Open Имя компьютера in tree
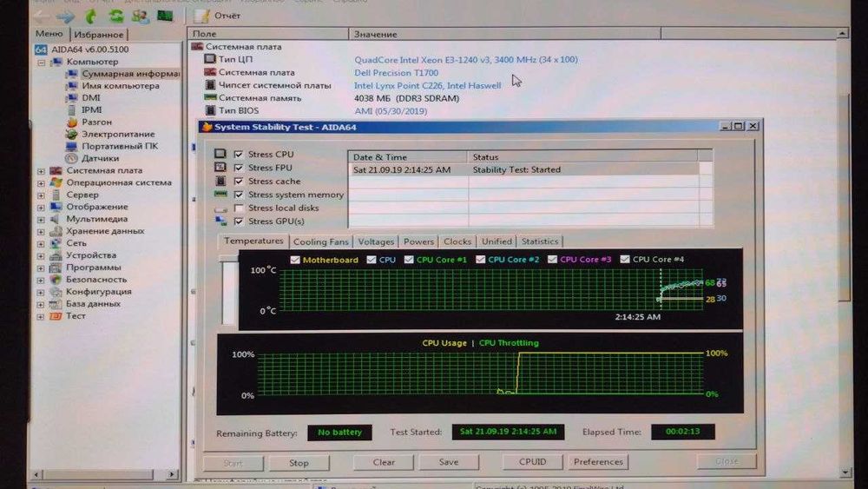Viewport: 868px width, 489px height. [121, 86]
